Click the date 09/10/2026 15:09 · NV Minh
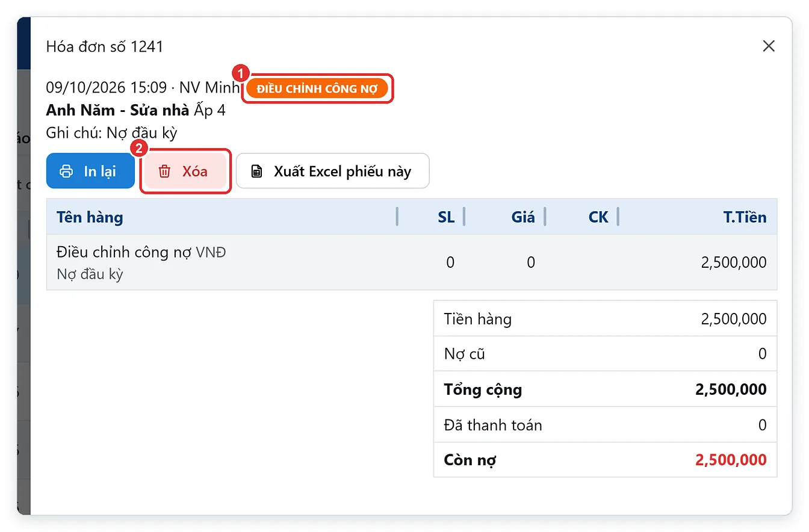Viewport: 809px width, 532px height. click(143, 88)
